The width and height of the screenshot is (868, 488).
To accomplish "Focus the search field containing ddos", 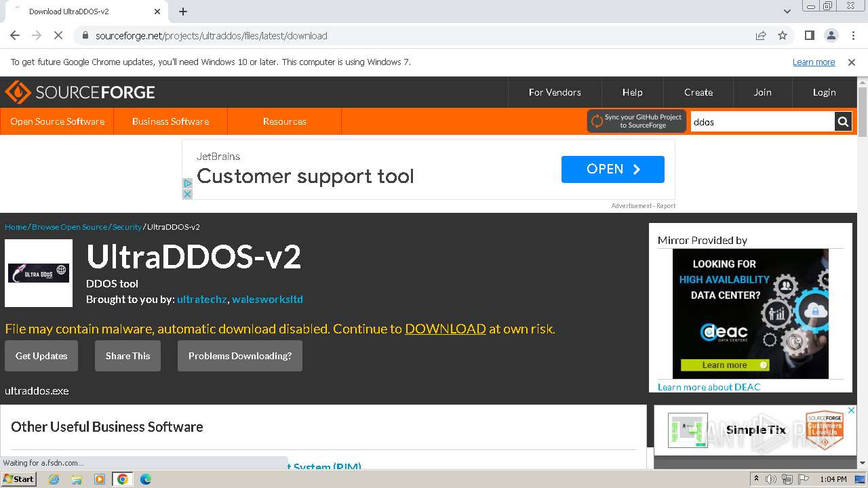I will click(762, 122).
